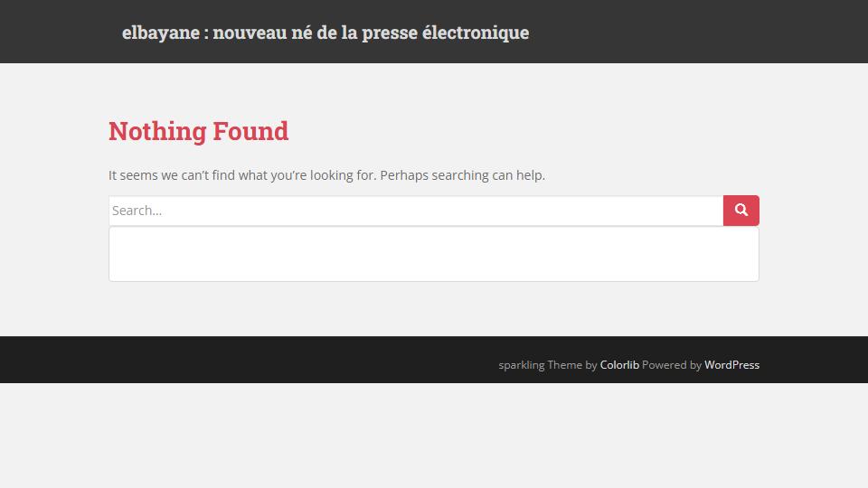
Task: Click the word 'électronique' in the header title
Action: point(476,33)
